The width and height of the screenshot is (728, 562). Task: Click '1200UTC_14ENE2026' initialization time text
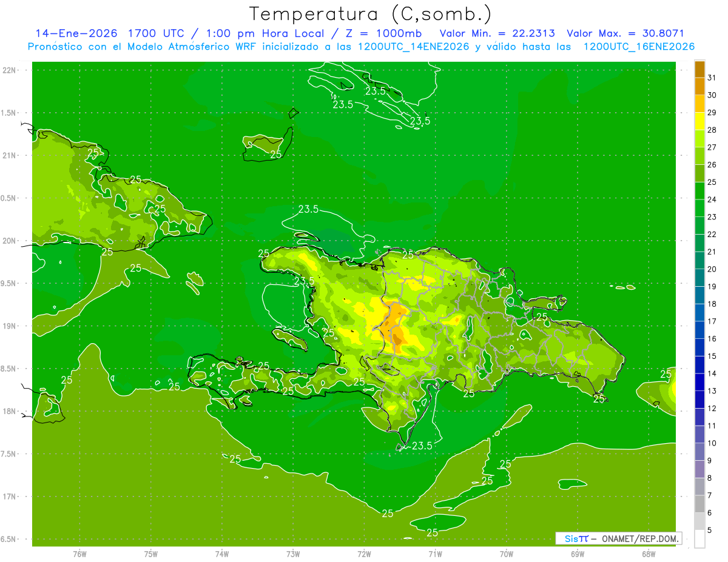pos(414,47)
